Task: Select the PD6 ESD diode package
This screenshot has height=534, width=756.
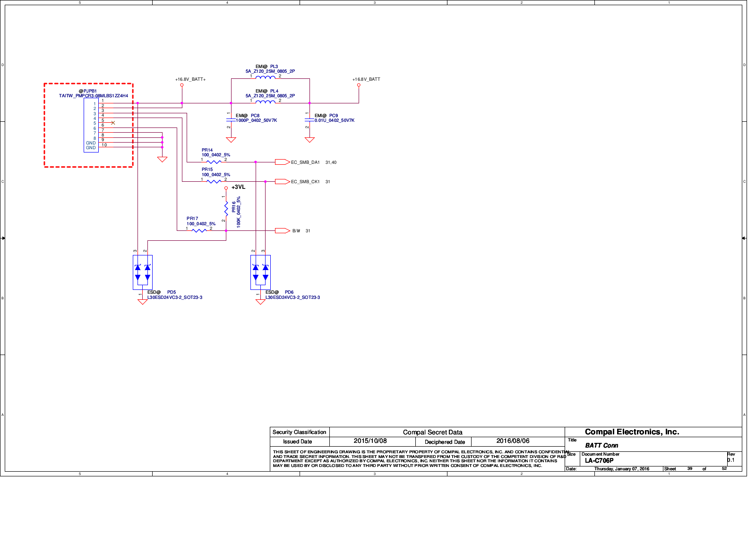Action: click(260, 272)
